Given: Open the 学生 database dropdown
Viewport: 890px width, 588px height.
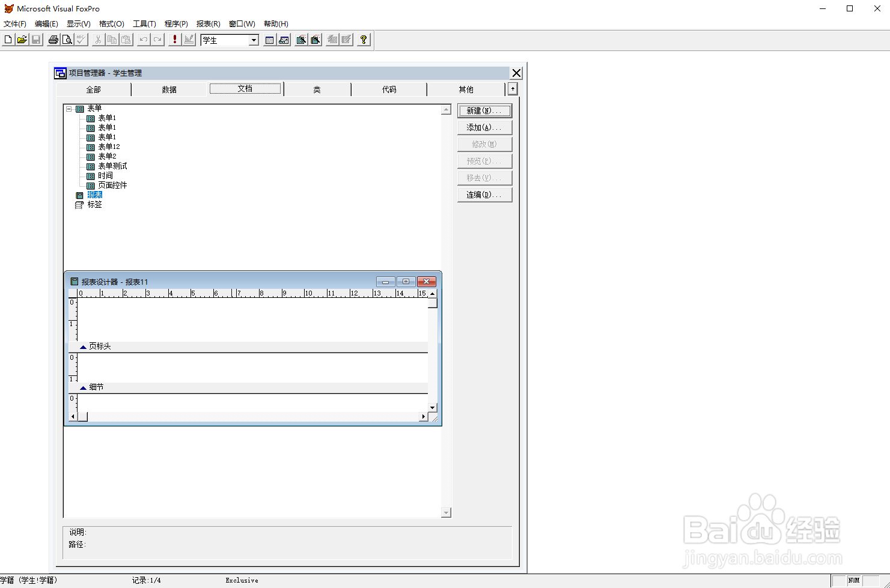Looking at the screenshot, I should click(x=254, y=40).
